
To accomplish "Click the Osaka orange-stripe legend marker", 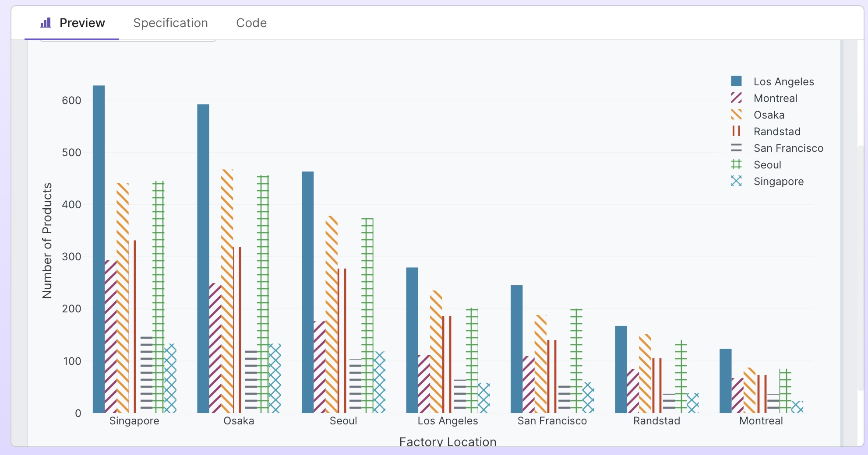I will coord(737,114).
